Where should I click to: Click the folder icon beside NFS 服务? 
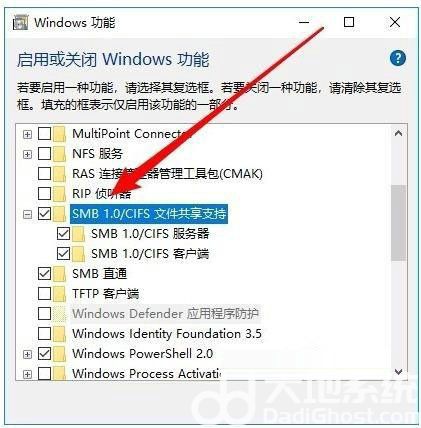60,154
